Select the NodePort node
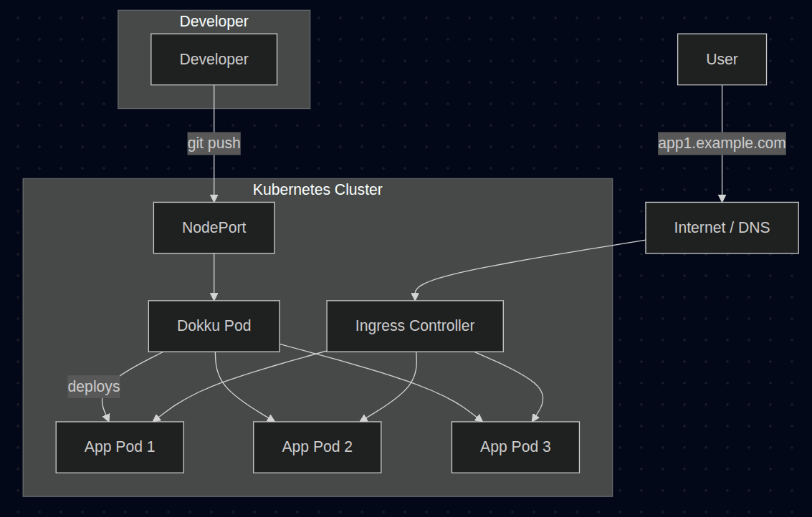Screen dimensions: 812x517 214,228
